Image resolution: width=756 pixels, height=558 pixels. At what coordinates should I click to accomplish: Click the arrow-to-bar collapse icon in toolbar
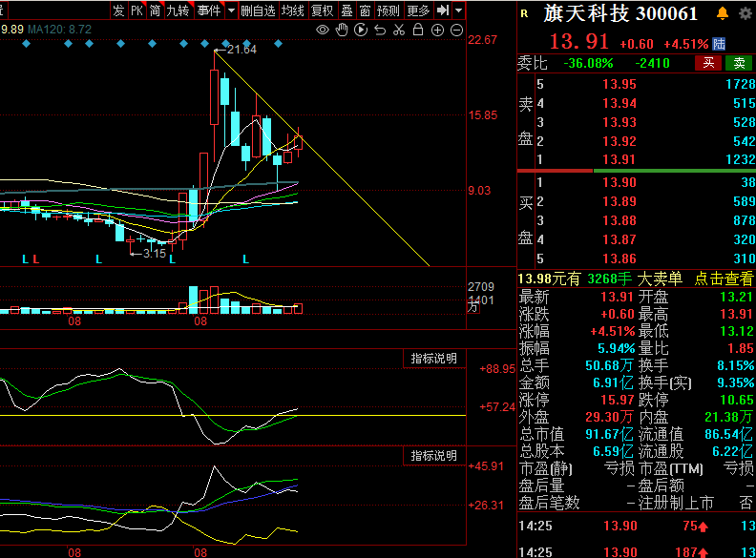(x=443, y=10)
